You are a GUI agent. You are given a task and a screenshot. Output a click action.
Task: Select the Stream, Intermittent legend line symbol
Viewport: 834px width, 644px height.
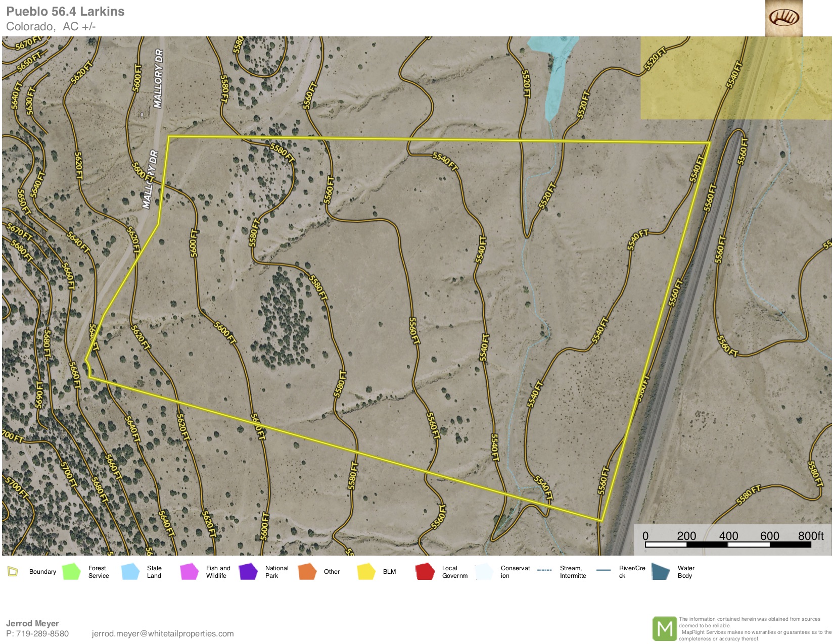click(544, 570)
